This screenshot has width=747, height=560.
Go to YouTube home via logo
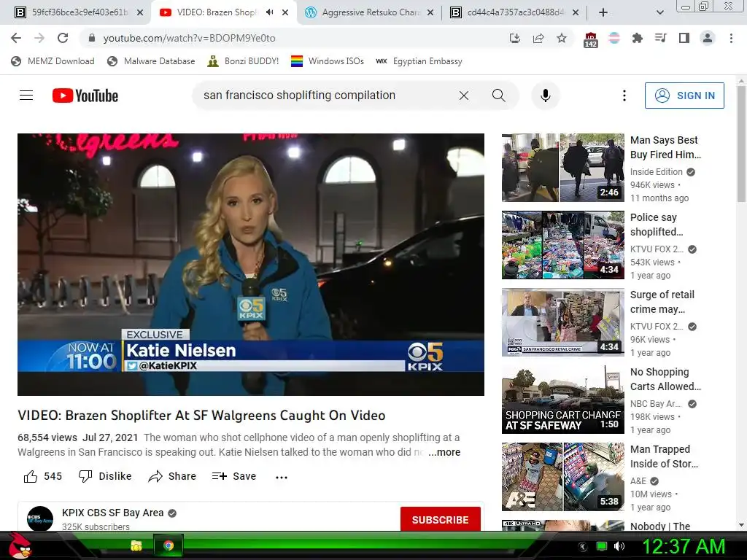(85, 96)
